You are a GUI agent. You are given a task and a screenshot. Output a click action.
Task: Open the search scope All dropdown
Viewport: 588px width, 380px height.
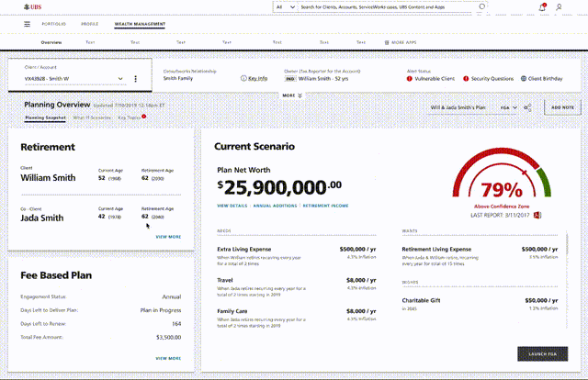click(x=286, y=6)
